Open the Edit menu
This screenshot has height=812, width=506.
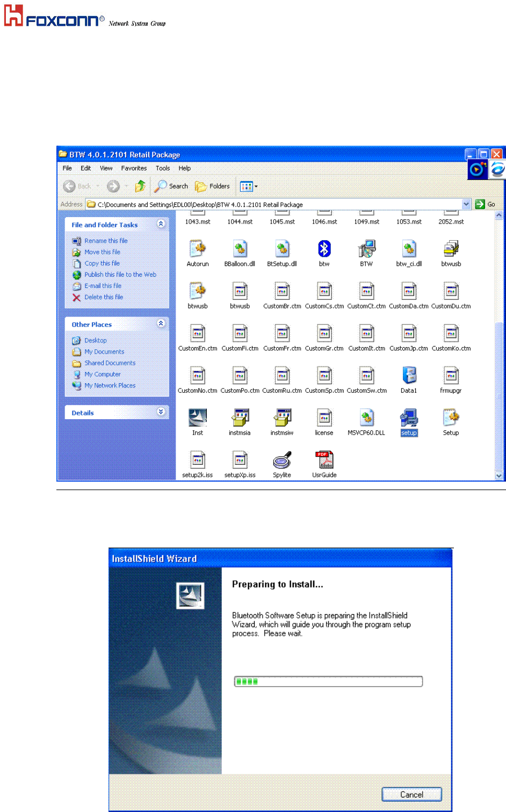[86, 168]
